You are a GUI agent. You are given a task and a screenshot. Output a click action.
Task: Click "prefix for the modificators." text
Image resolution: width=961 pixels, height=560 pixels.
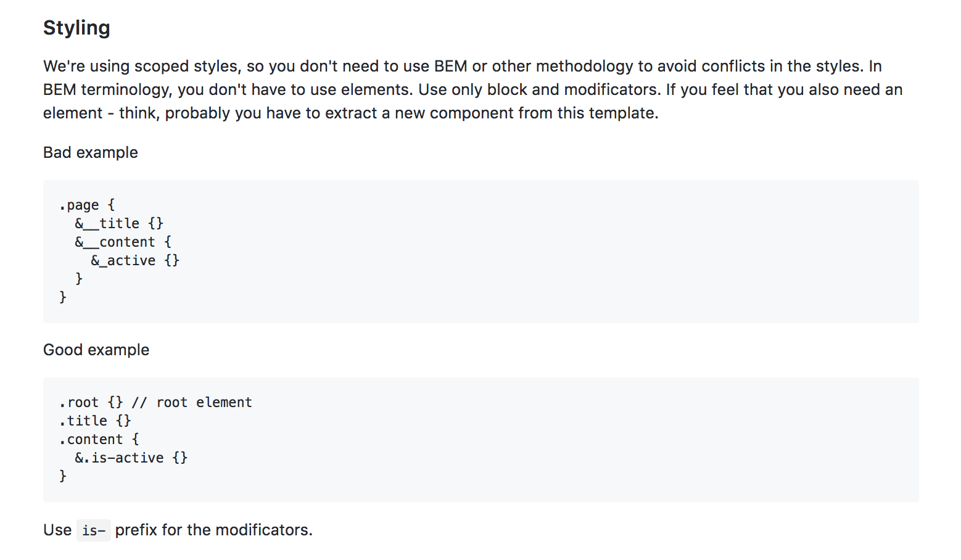coord(213,530)
